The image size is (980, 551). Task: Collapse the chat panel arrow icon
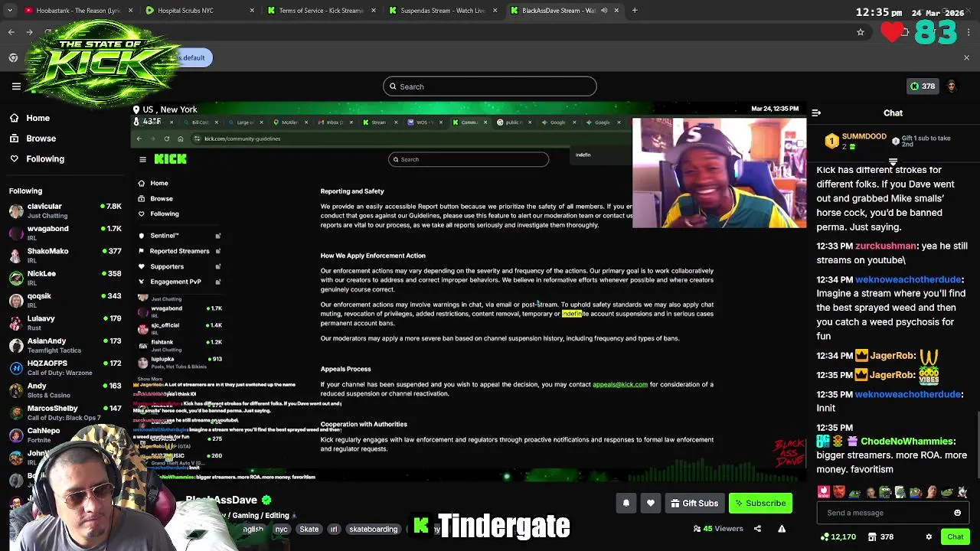pos(816,113)
